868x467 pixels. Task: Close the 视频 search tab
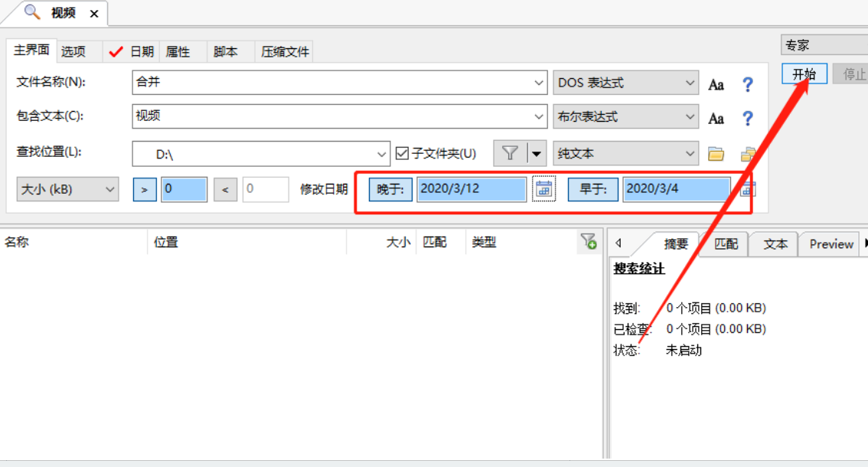94,13
